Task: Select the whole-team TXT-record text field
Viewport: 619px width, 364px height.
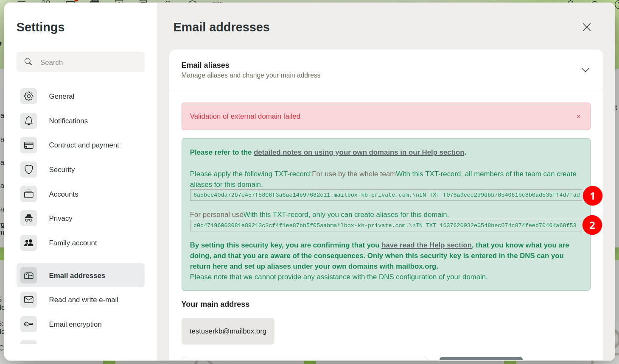Action: (x=386, y=195)
